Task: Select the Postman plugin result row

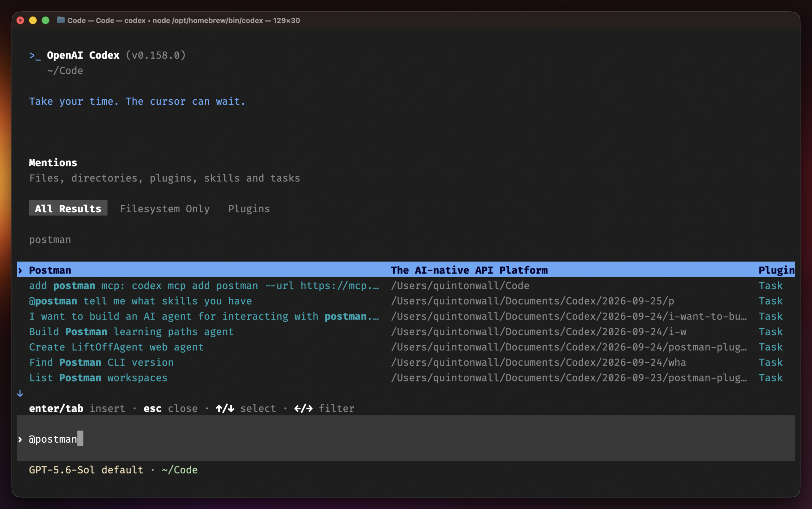Action: tap(406, 270)
